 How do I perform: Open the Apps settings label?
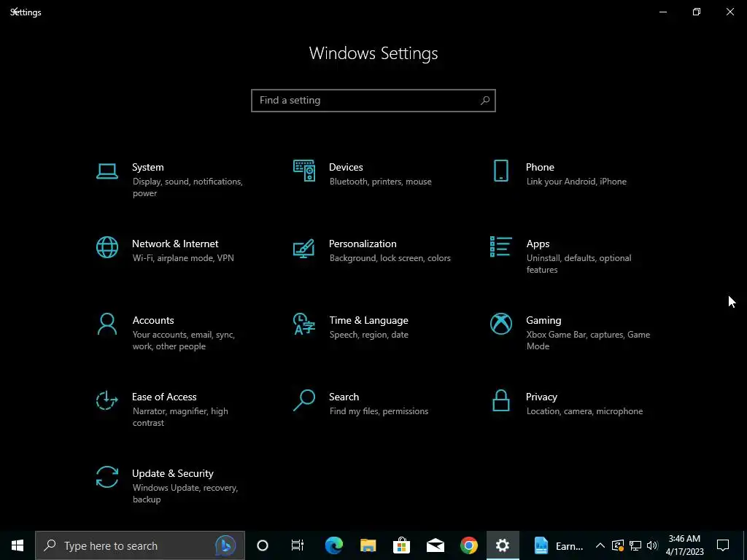point(538,244)
